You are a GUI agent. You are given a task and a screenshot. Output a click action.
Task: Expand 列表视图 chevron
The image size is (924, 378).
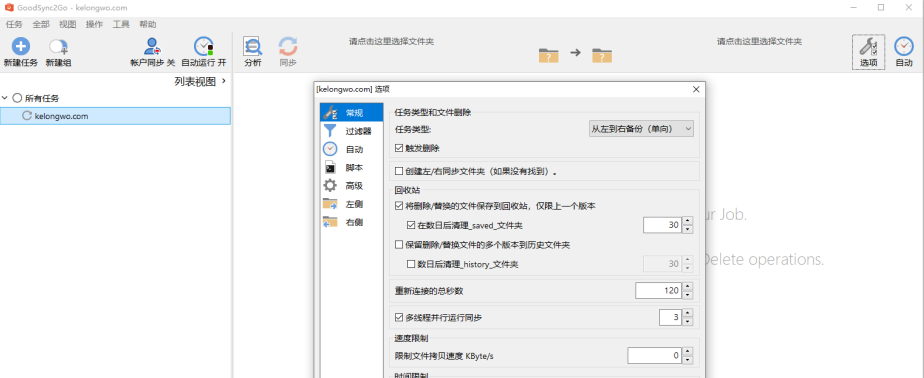point(223,81)
